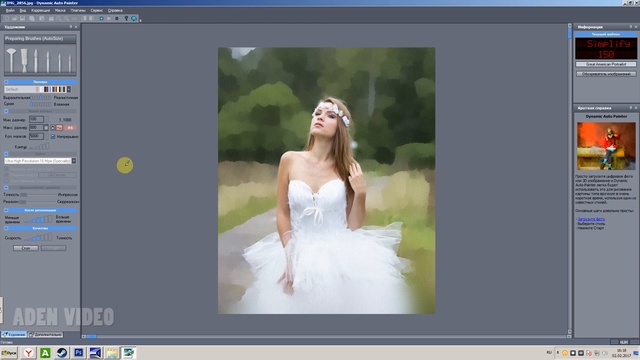Adjust the Скорость–Точность level bars
Screen dimensions: 640x360
click(39, 237)
